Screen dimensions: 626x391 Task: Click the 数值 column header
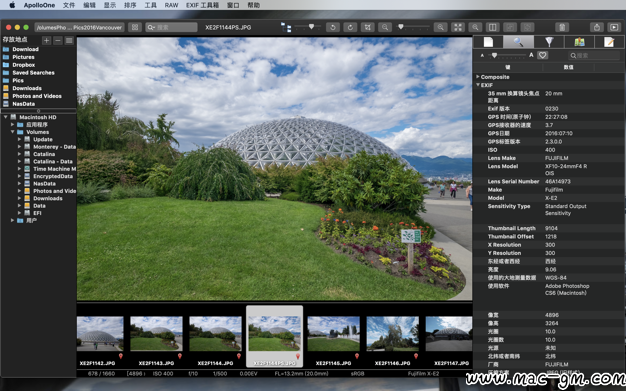[568, 67]
